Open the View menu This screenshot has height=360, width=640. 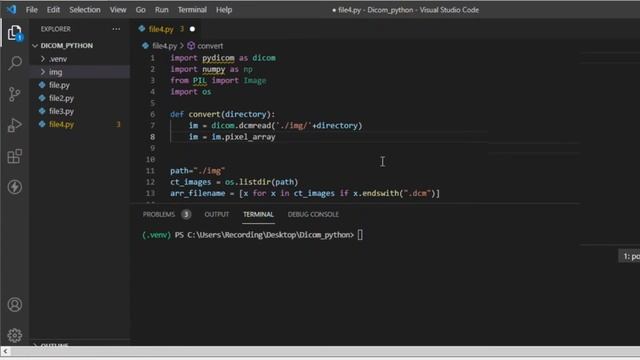coord(118,9)
